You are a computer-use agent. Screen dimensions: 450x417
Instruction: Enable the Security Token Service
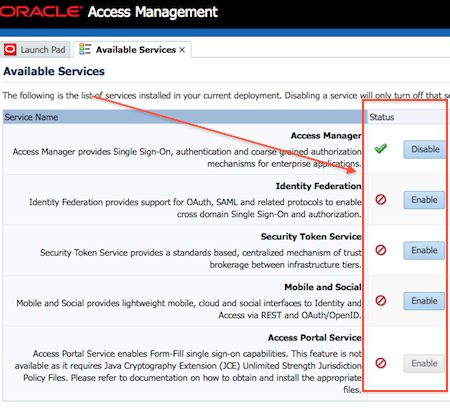pyautogui.click(x=424, y=250)
